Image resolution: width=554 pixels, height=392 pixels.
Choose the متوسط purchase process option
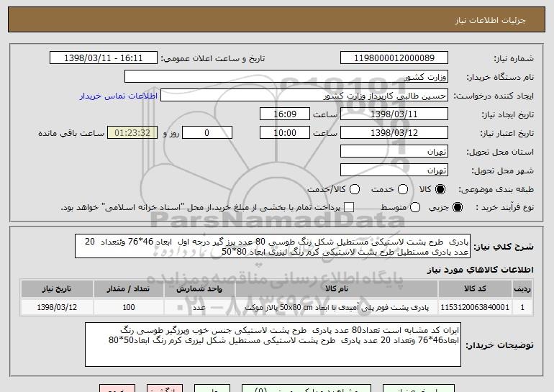point(415,207)
